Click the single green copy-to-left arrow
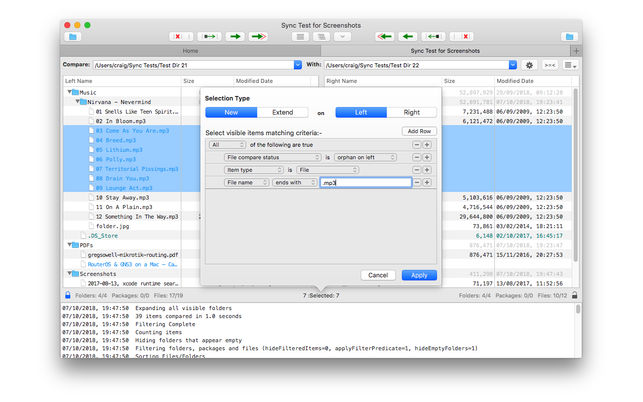Viewport: 643px width, 402px height. pos(408,37)
